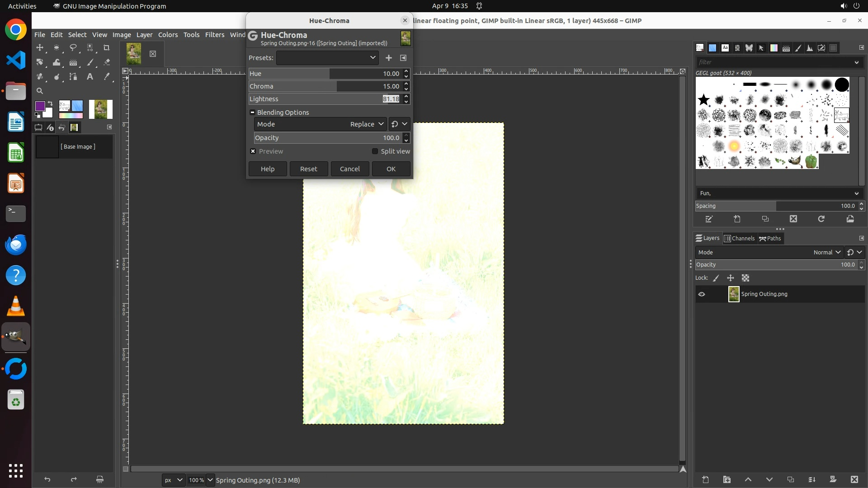This screenshot has height=488, width=868.
Task: Select the Paintbrush tool
Action: [90, 62]
